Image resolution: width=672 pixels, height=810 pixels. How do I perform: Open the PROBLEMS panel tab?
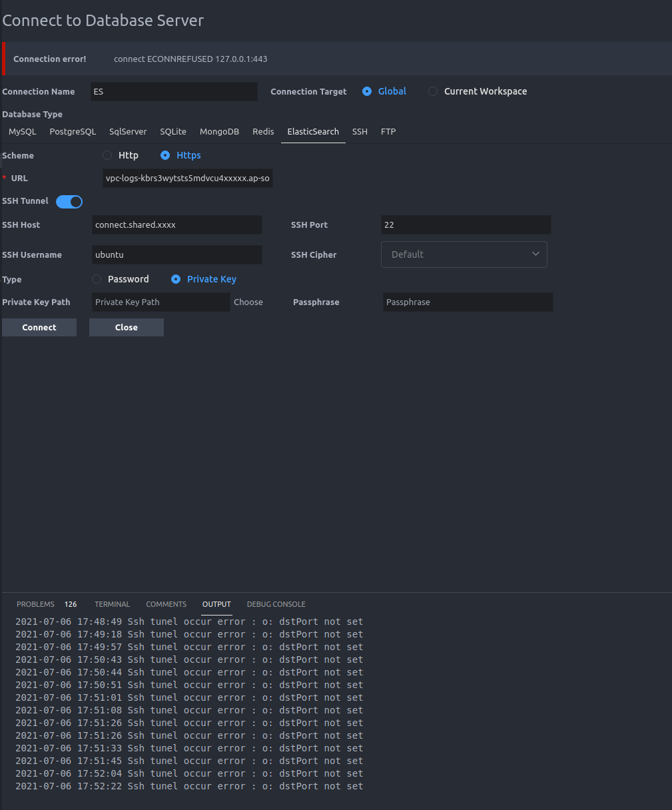(x=35, y=604)
